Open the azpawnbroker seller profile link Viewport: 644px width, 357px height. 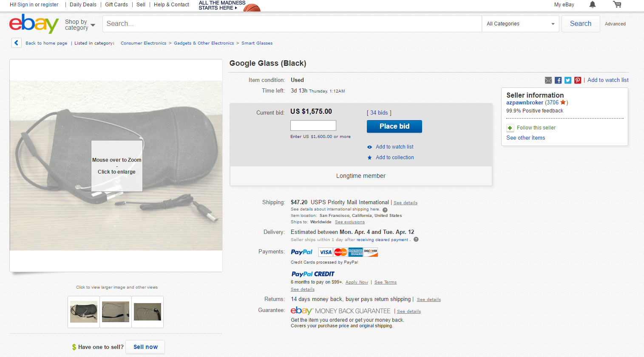525,103
